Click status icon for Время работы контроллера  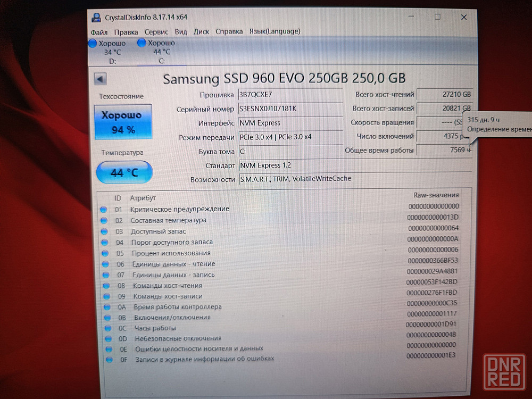click(107, 307)
